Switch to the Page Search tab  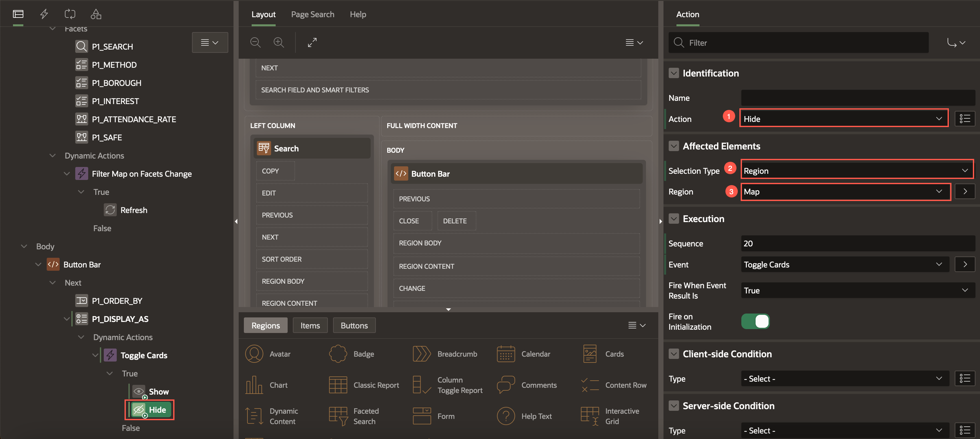coord(312,14)
